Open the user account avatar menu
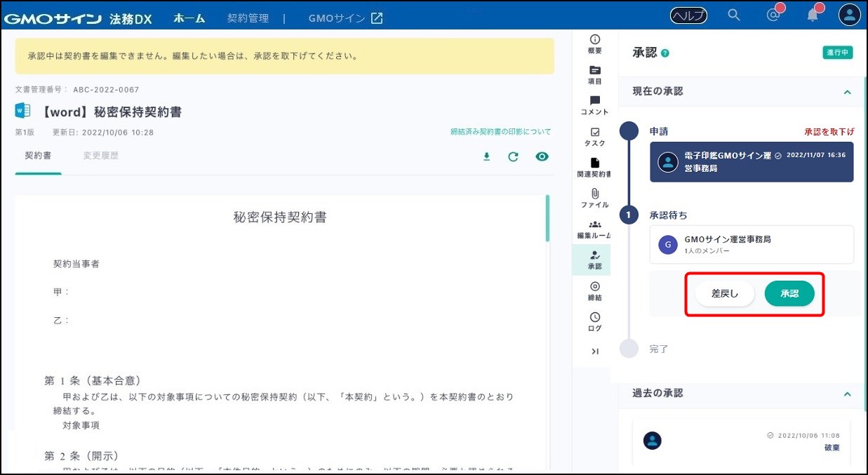Viewport: 868px width, 475px height. [850, 15]
